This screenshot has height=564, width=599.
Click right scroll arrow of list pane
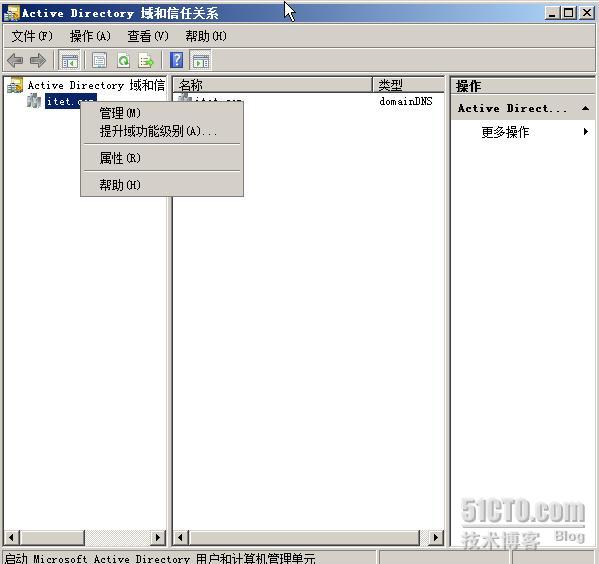point(436,538)
